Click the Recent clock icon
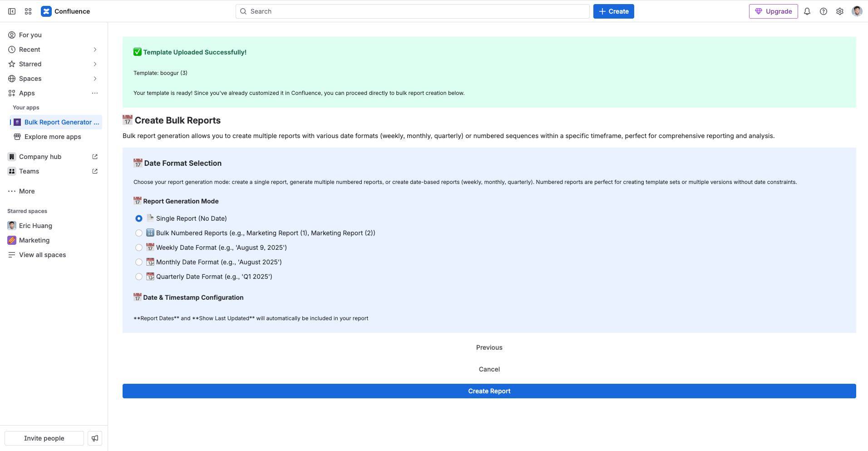 coord(12,50)
